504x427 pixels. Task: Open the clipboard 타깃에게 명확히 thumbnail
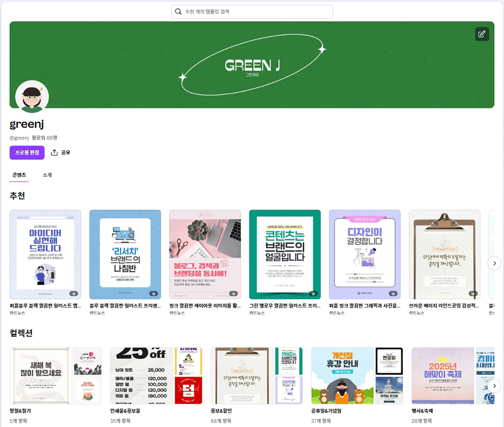tap(445, 254)
